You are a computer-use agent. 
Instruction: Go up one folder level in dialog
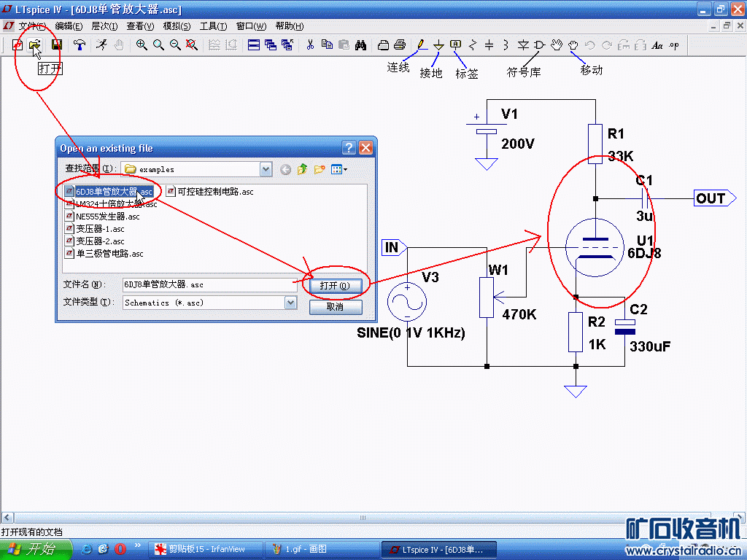pos(303,169)
